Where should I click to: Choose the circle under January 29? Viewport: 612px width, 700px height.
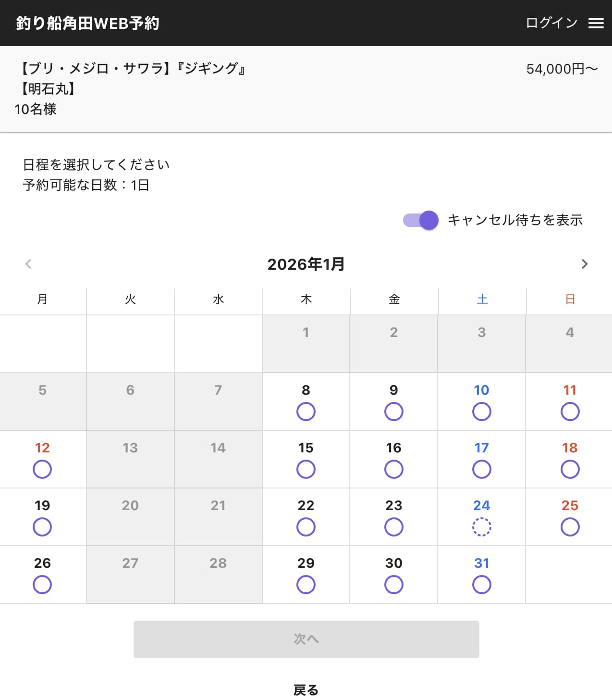(306, 585)
